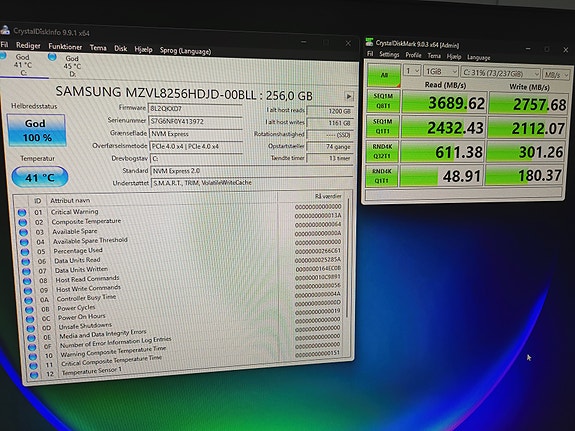Click the status icon beside Power Cycles
The width and height of the screenshot is (575, 431).
point(29,309)
